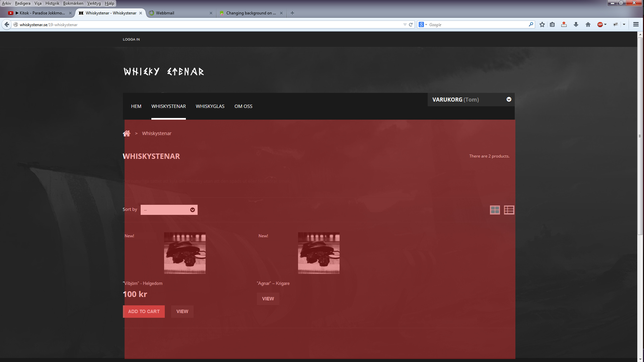
Task: Close the Webbmail tab
Action: point(211,13)
